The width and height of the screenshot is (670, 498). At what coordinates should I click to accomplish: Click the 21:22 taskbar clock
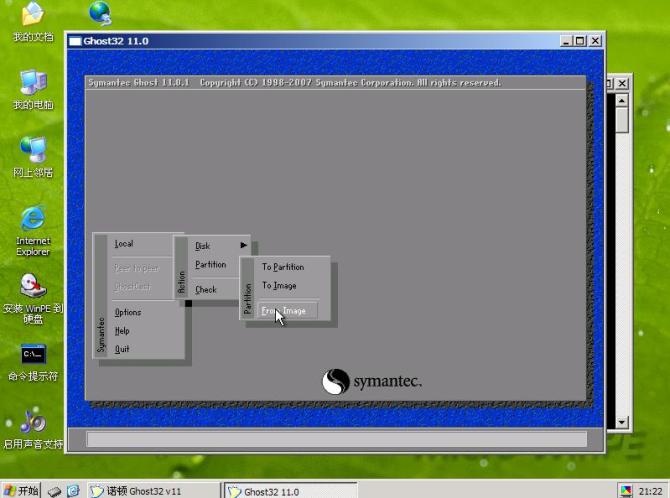[x=650, y=492]
